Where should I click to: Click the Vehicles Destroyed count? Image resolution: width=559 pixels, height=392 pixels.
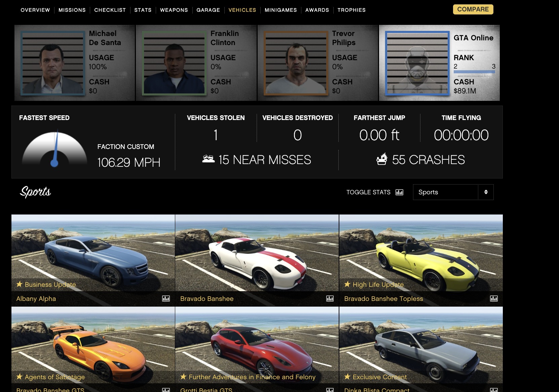coord(297,135)
